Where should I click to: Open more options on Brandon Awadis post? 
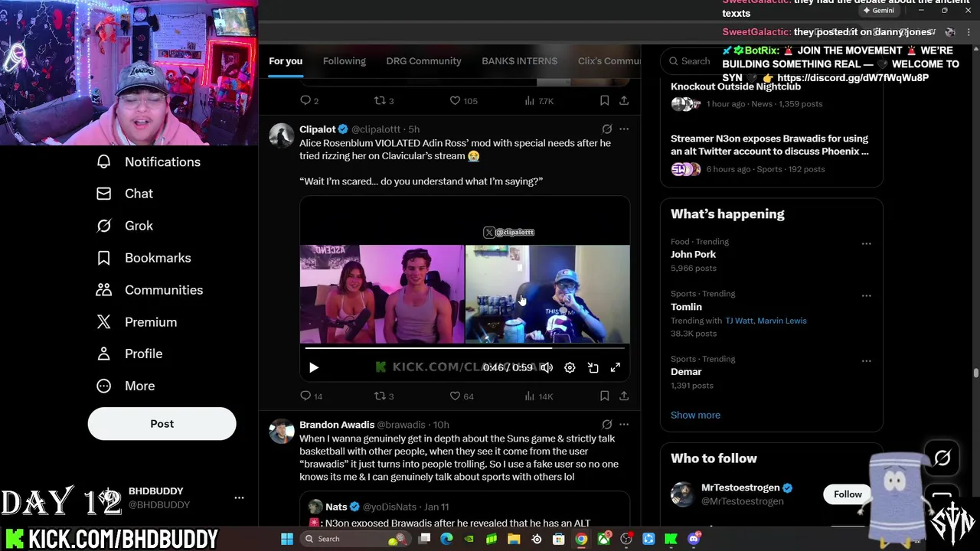pos(624,425)
